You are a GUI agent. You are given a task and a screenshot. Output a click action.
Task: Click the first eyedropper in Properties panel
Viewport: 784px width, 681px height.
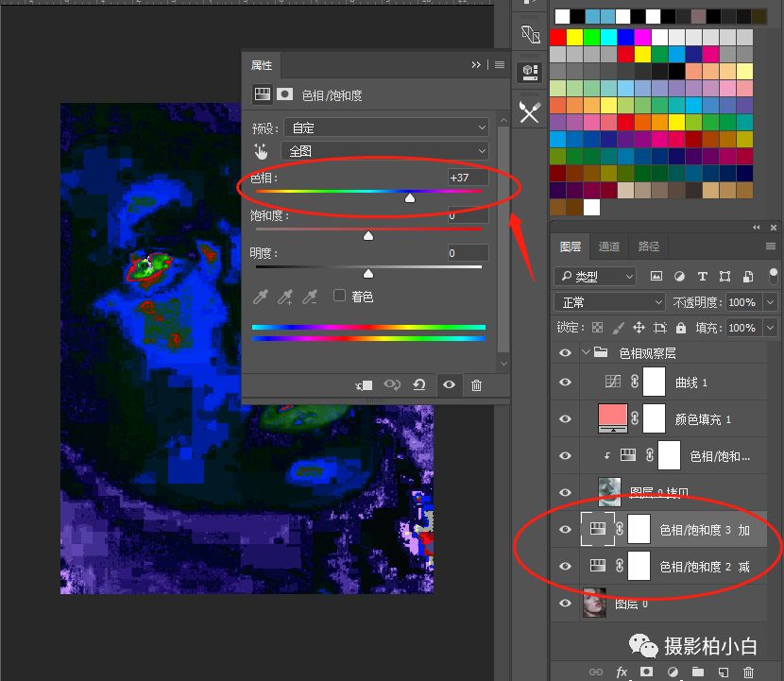pos(261,298)
